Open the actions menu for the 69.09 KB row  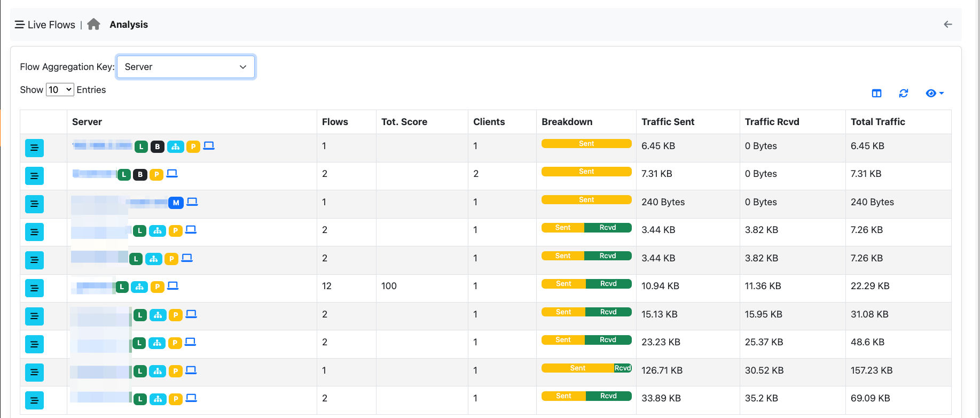point(34,400)
